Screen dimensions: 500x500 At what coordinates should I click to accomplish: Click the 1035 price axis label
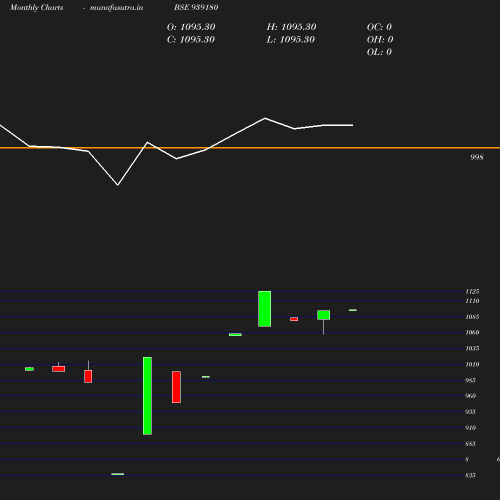click(472, 348)
